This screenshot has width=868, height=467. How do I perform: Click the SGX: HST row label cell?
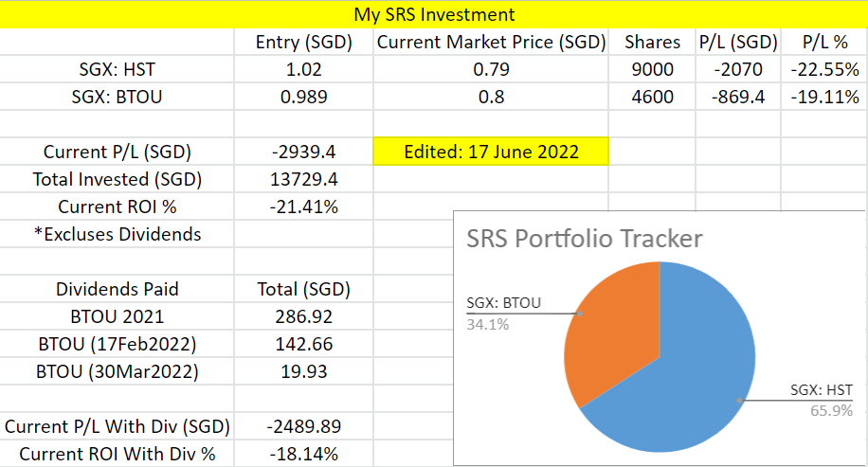(117, 69)
